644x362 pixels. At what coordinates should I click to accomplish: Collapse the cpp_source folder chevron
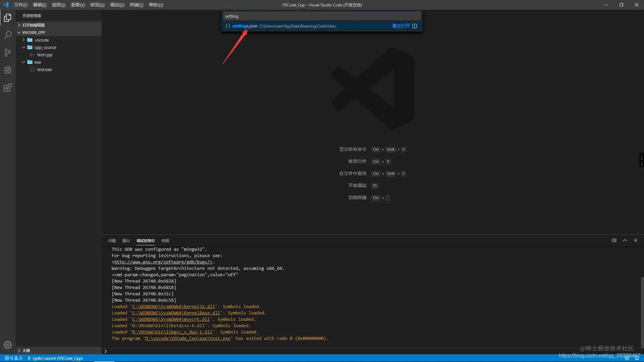23,48
